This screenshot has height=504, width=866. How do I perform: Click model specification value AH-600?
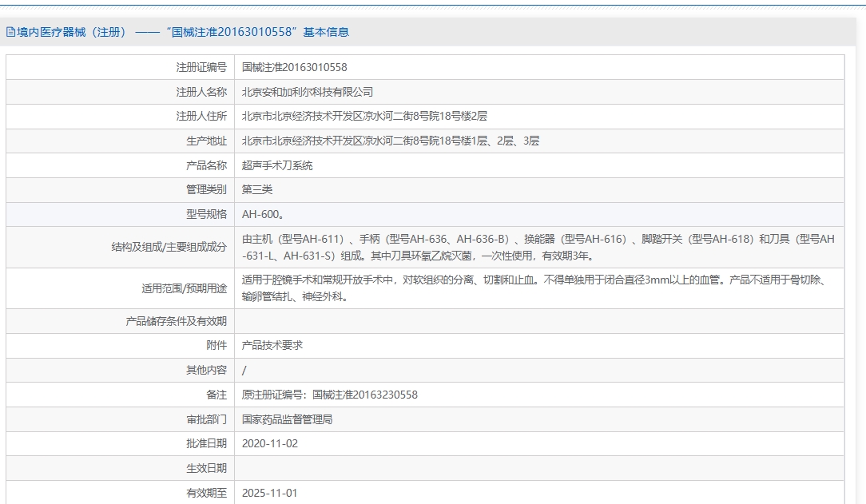point(264,214)
